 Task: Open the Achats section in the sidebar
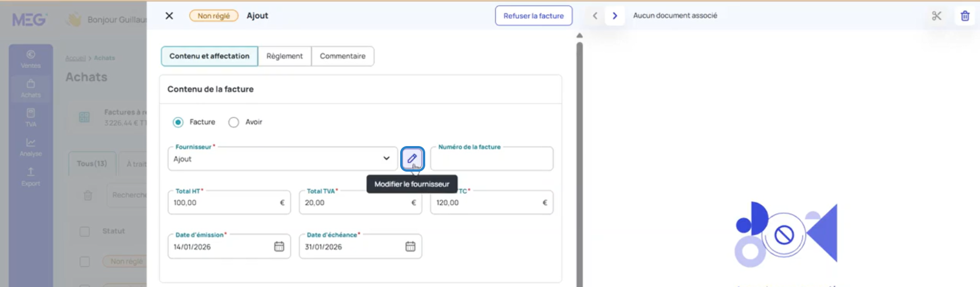(x=31, y=89)
